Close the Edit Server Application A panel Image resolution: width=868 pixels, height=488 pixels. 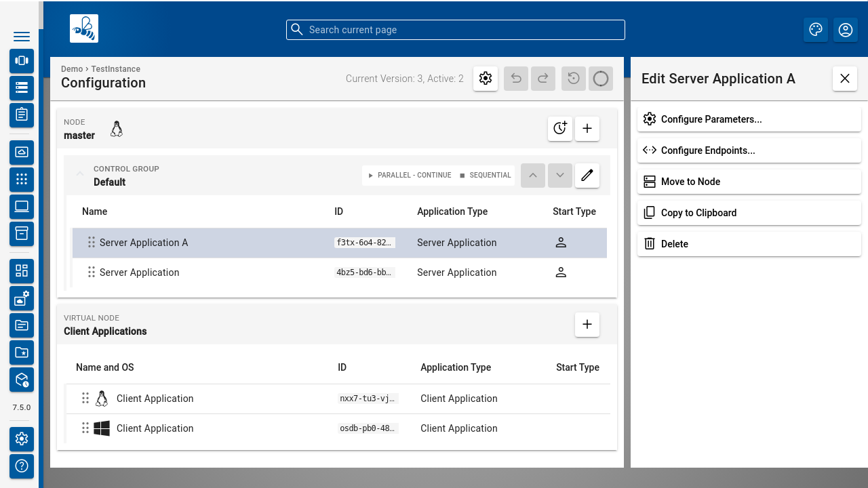click(845, 79)
